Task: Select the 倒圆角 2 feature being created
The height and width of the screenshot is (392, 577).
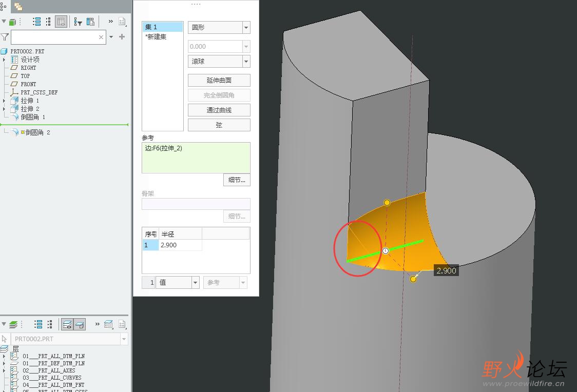Action: pos(37,132)
